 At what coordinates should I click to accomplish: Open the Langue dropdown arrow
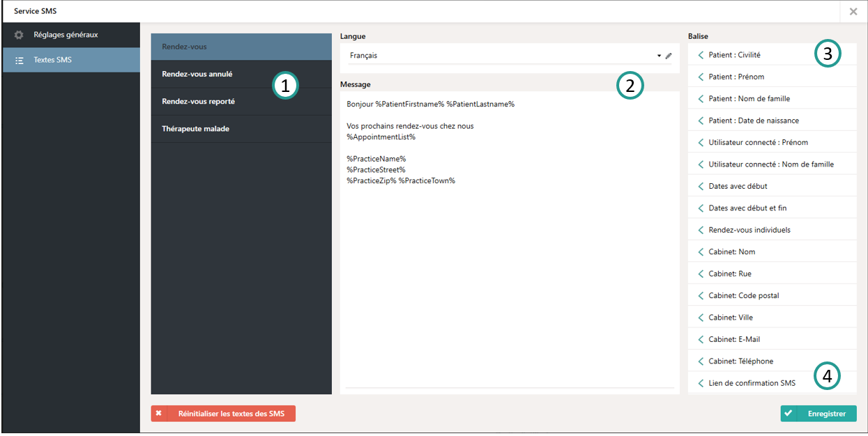click(x=659, y=56)
